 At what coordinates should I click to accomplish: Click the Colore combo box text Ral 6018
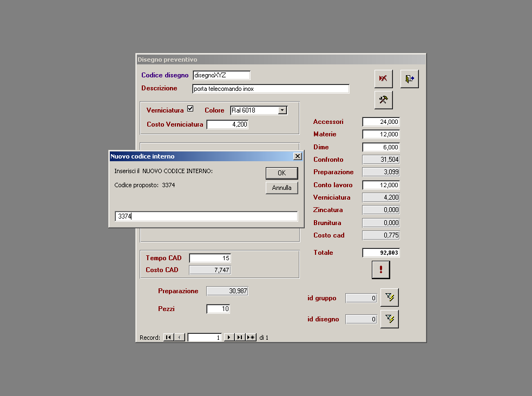255,110
